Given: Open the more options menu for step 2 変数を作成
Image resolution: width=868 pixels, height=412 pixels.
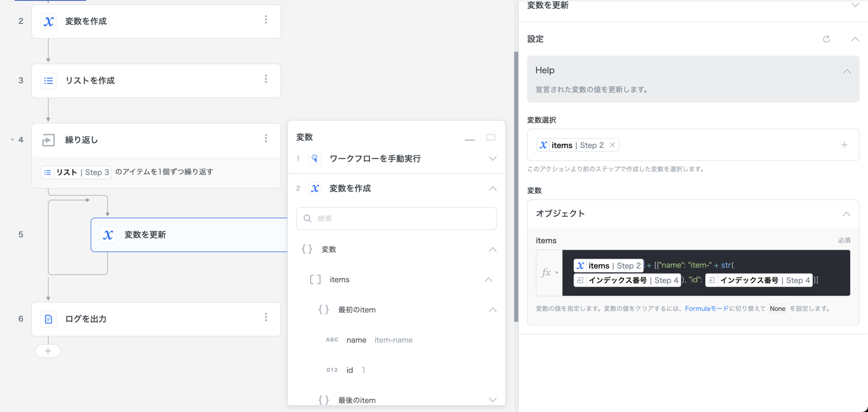Looking at the screenshot, I should (266, 20).
